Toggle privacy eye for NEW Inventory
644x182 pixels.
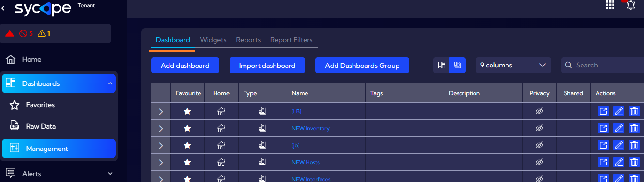pyautogui.click(x=539, y=128)
